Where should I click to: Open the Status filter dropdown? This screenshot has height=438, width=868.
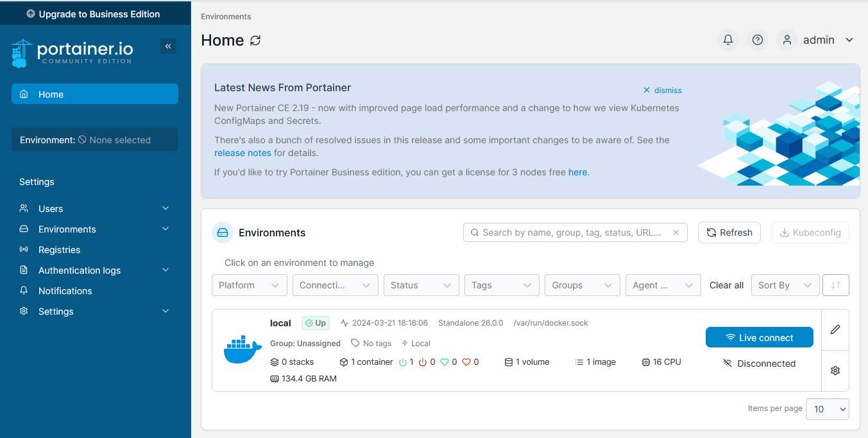421,285
